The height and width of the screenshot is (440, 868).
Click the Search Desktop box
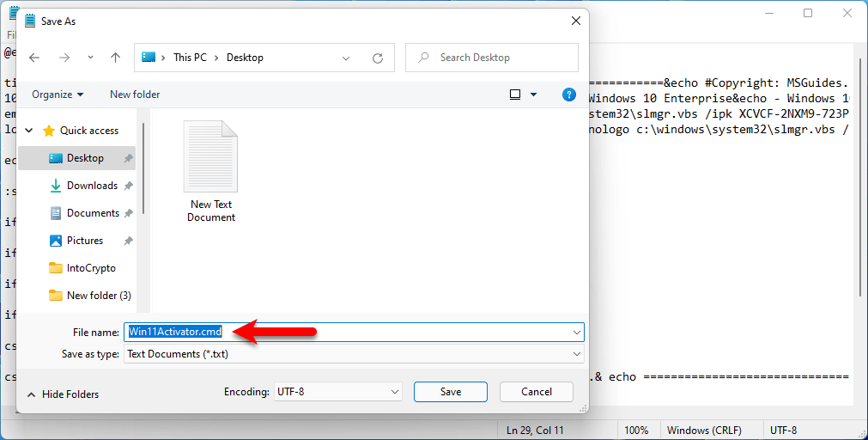(492, 58)
